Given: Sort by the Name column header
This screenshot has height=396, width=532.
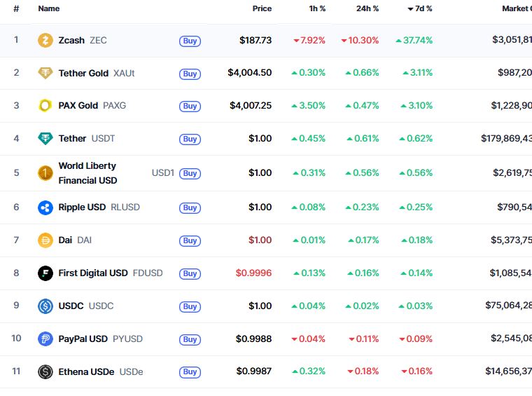Looking at the screenshot, I should 49,9.
